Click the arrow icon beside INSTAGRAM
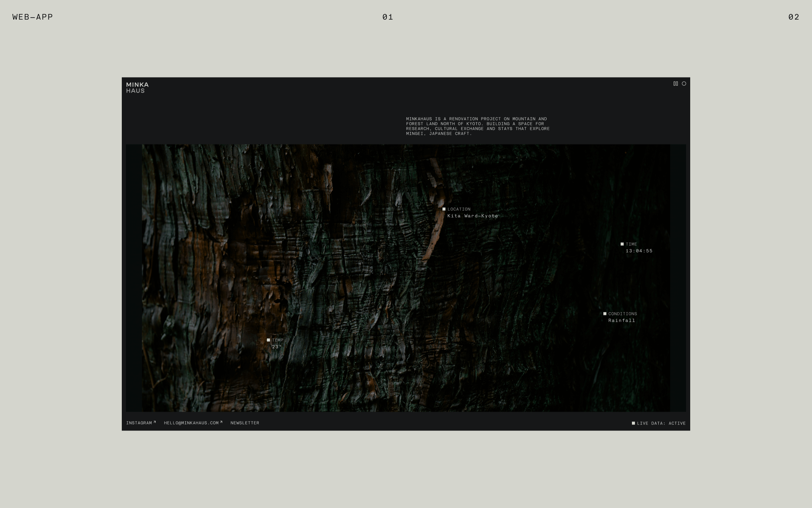 155,422
